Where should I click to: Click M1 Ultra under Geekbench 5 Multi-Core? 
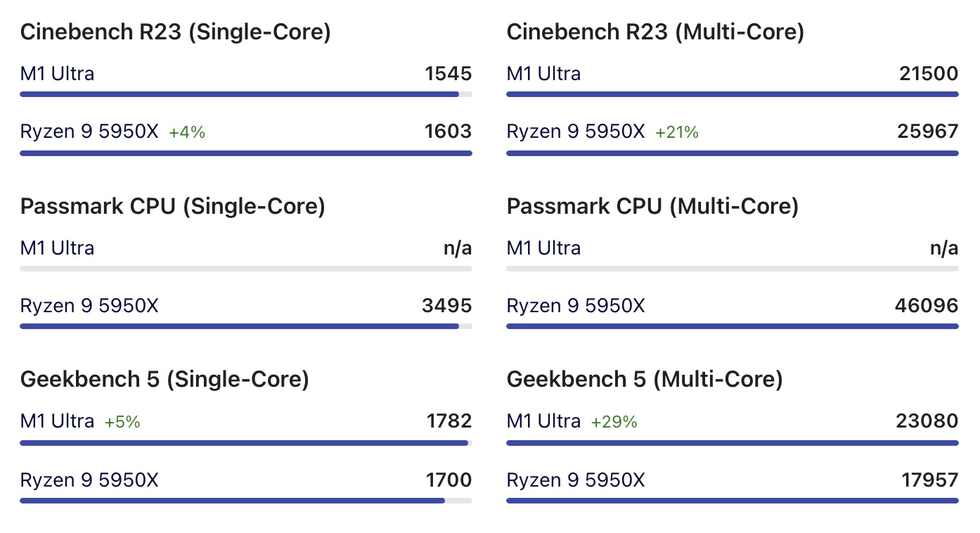click(x=543, y=421)
